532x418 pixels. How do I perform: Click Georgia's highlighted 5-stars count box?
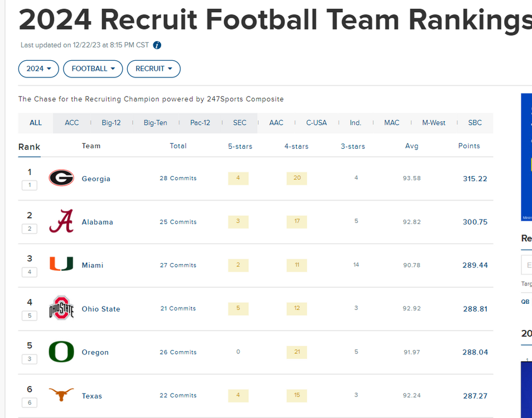pos(238,178)
